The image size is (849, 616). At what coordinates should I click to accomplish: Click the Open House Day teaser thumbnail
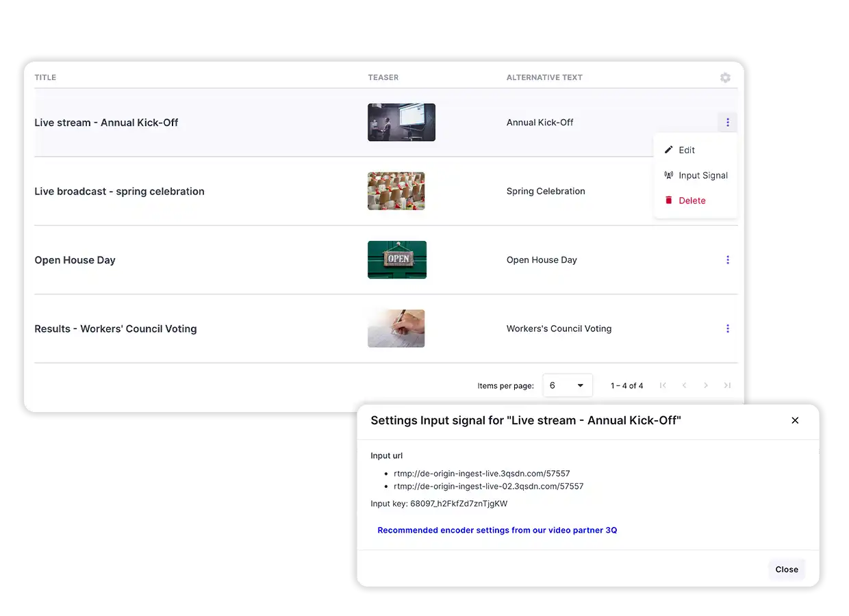[397, 260]
